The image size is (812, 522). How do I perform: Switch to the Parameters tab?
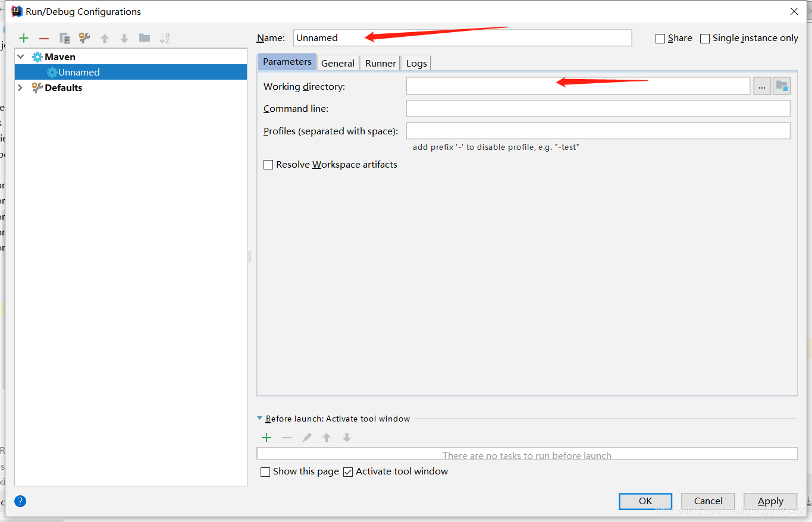coord(287,62)
